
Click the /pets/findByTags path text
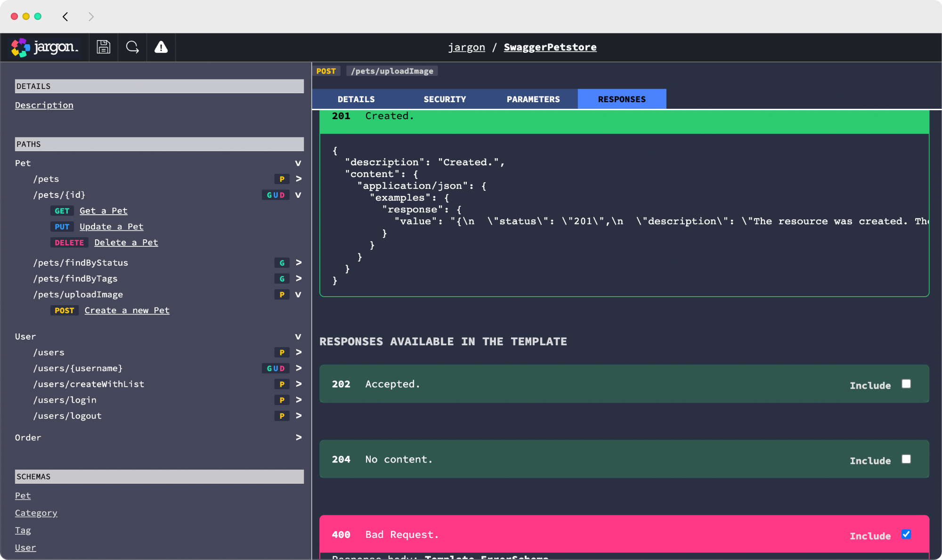(x=75, y=279)
